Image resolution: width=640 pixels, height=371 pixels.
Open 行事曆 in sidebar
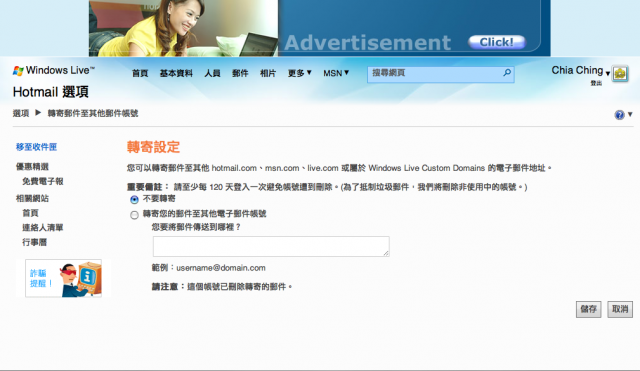click(34, 242)
